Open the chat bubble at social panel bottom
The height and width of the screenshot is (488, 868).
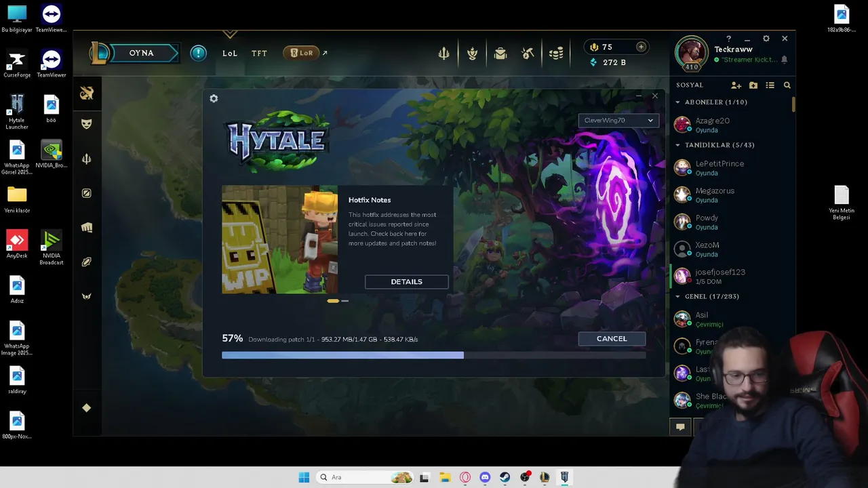click(680, 426)
